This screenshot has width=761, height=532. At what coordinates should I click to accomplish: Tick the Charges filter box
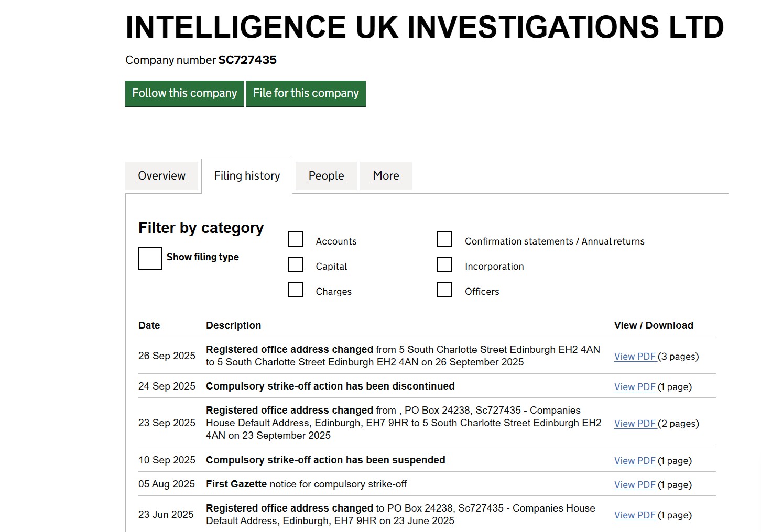pyautogui.click(x=296, y=289)
